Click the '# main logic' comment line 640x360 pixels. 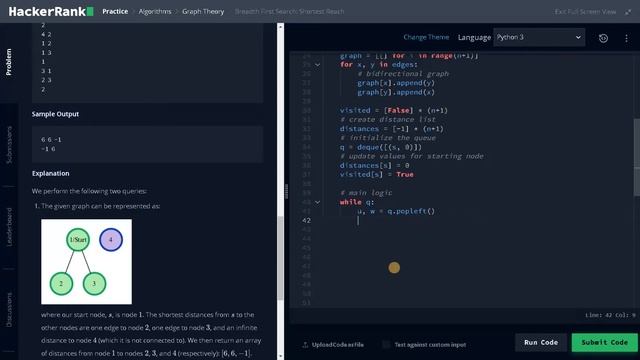click(366, 193)
